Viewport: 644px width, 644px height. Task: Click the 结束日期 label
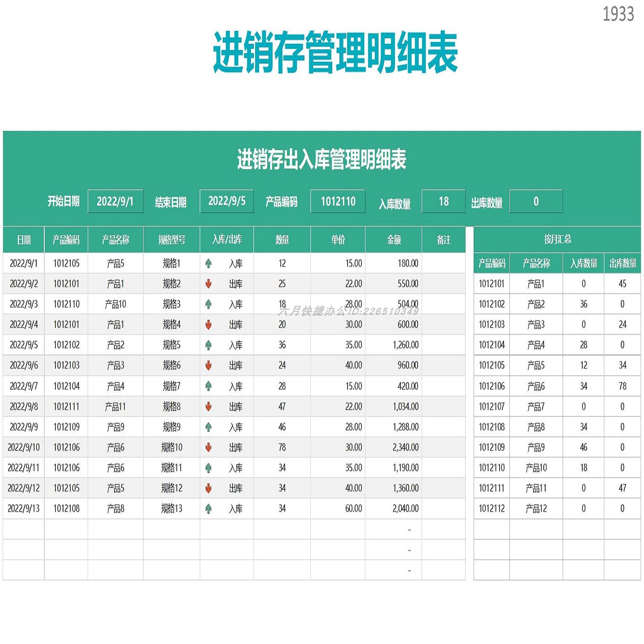(x=170, y=203)
